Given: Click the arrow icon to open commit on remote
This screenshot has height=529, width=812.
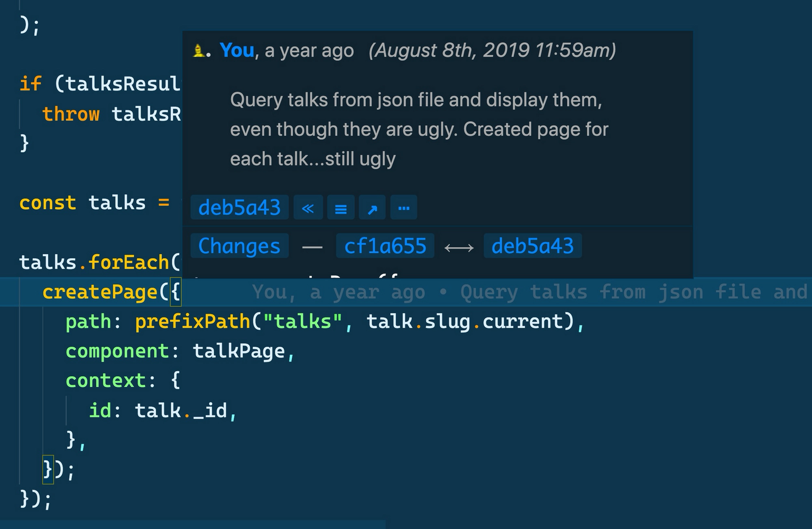Looking at the screenshot, I should [372, 208].
